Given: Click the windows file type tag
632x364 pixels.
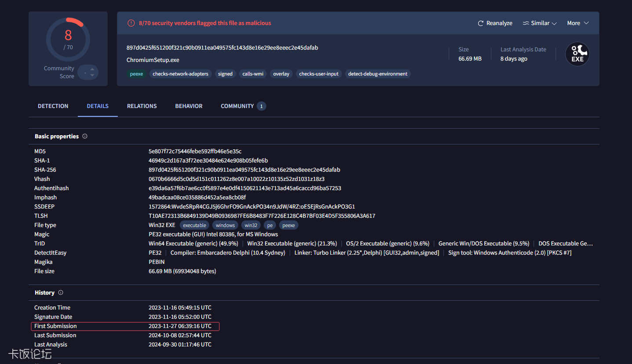Looking at the screenshot, I should pyautogui.click(x=225, y=225).
